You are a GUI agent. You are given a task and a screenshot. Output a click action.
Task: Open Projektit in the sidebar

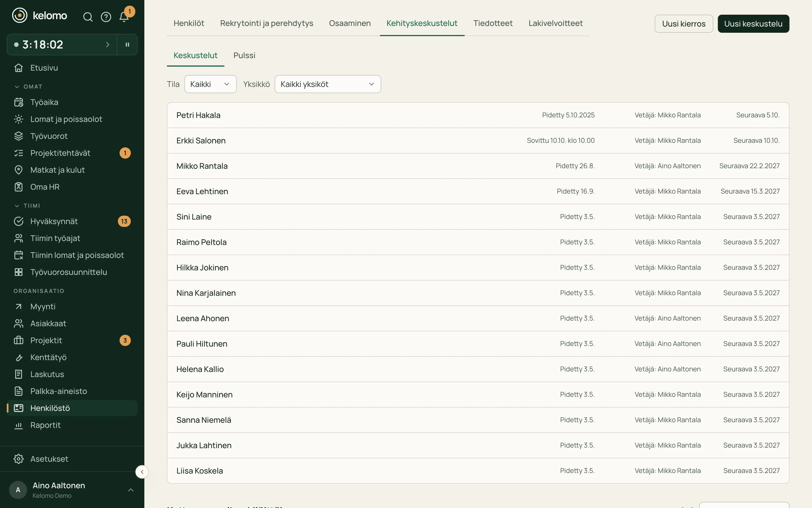tap(72, 340)
